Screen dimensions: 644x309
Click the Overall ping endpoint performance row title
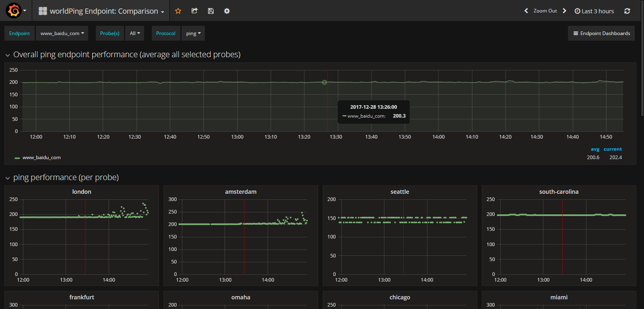coord(127,54)
